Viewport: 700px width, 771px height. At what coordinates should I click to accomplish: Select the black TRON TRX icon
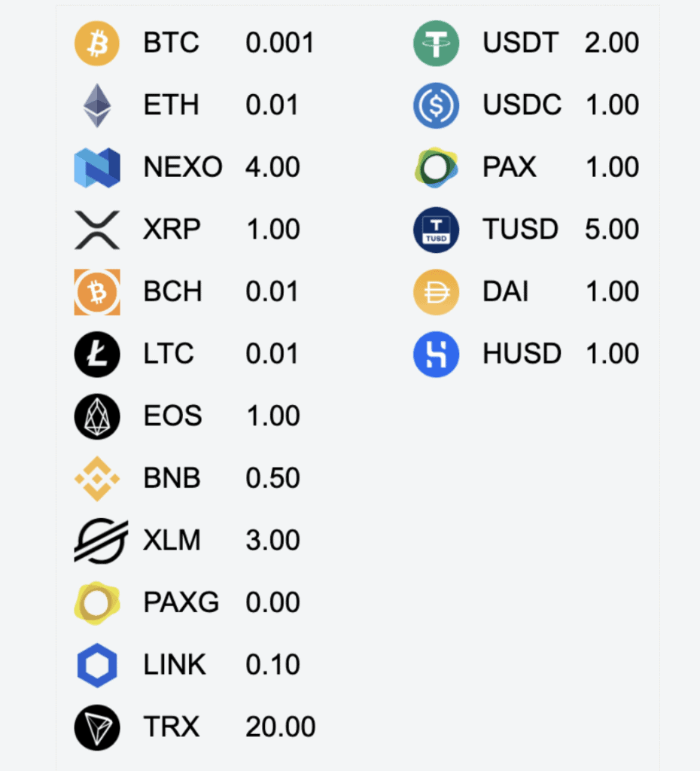tap(97, 727)
